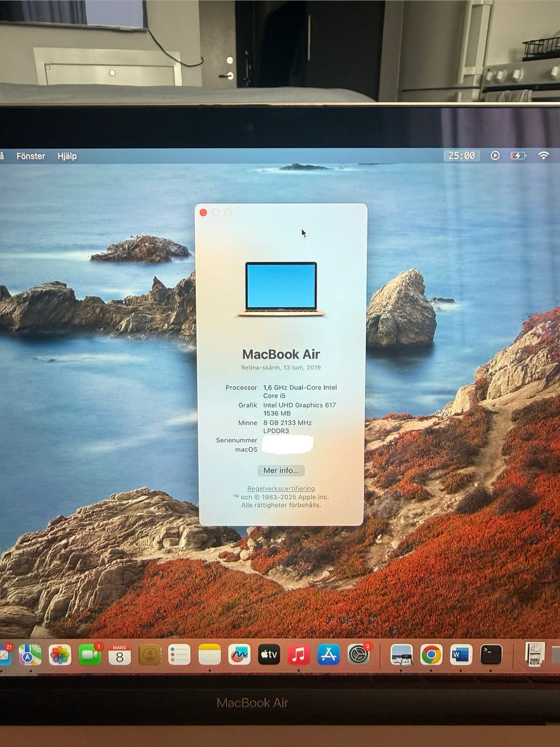Image resolution: width=560 pixels, height=747 pixels.
Task: Click the Mer info... button
Action: [281, 470]
